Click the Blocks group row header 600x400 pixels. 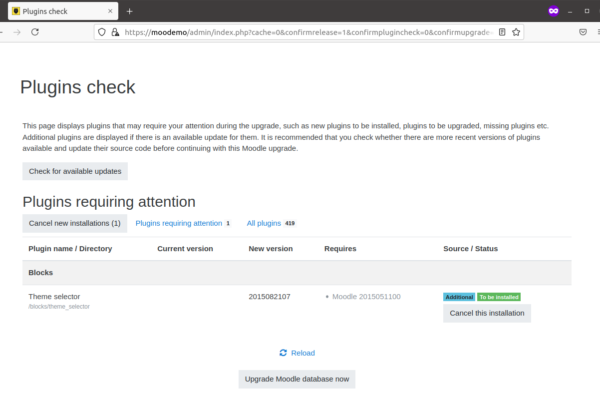297,273
